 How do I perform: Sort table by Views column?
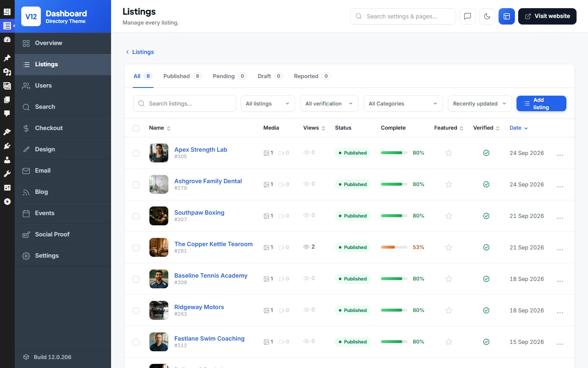(314, 128)
